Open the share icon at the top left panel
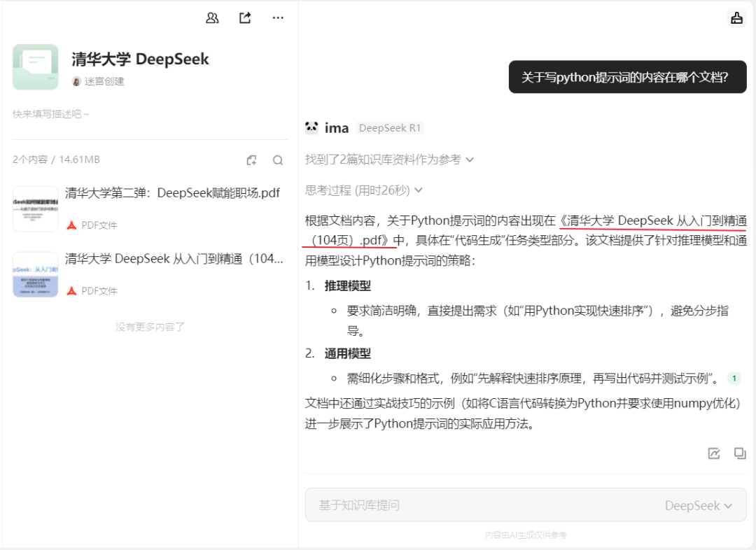The image size is (756, 550). point(245,17)
